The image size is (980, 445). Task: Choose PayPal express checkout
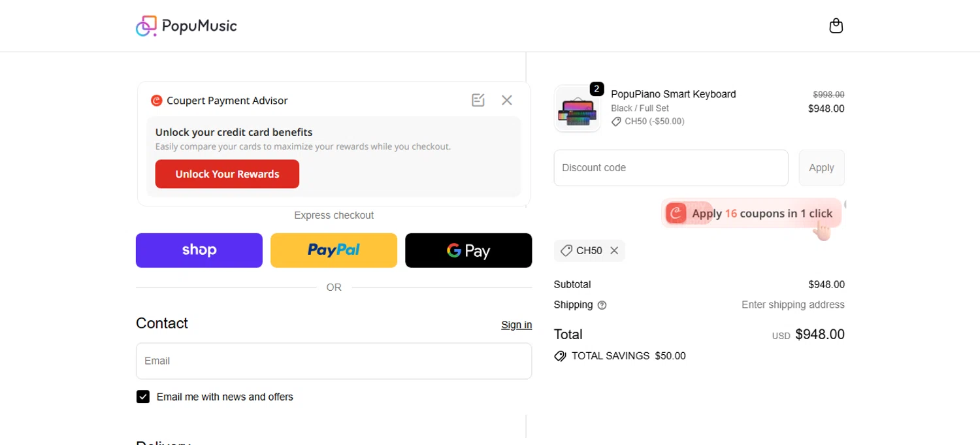[x=334, y=250]
